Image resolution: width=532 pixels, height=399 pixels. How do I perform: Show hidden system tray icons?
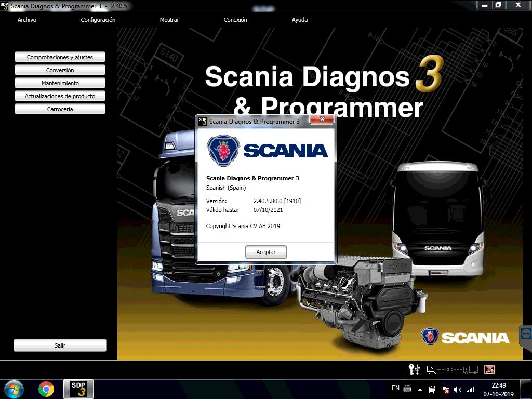(420, 390)
